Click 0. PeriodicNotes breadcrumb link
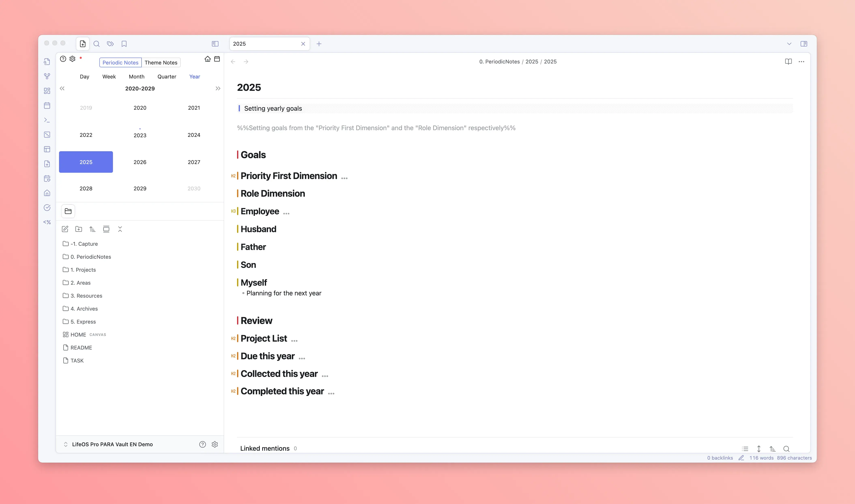This screenshot has height=504, width=855. (x=499, y=61)
